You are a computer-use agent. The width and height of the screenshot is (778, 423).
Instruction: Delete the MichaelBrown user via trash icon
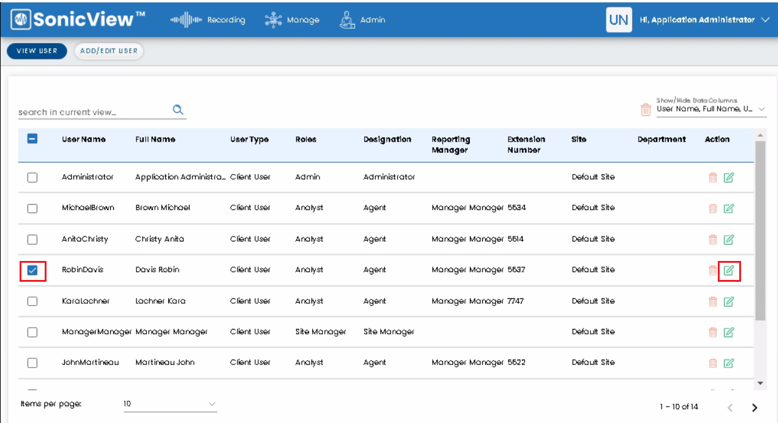coord(713,208)
